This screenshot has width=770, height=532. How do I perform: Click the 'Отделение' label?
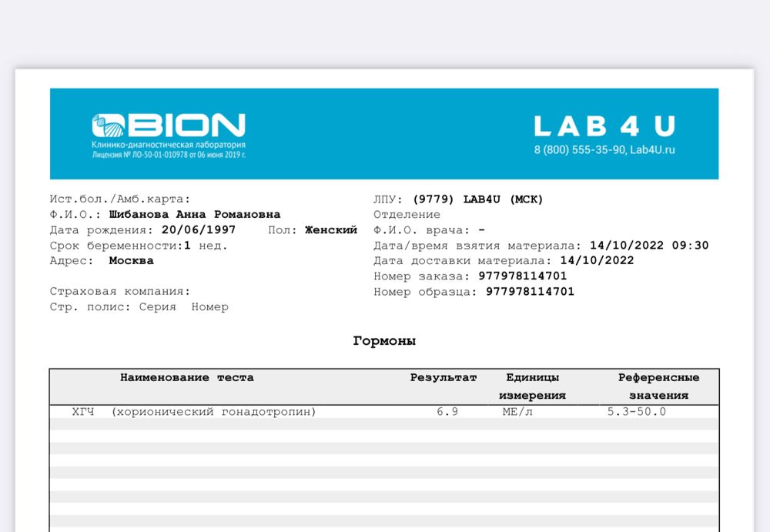point(407,215)
